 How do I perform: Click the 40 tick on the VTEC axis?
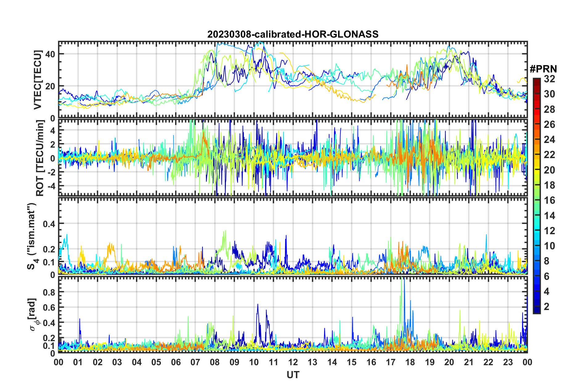(x=50, y=54)
